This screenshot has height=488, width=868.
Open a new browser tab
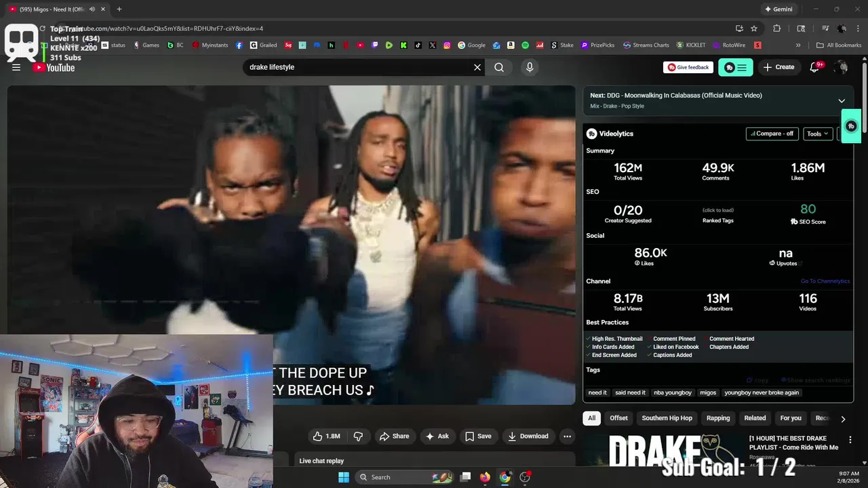[x=119, y=9]
